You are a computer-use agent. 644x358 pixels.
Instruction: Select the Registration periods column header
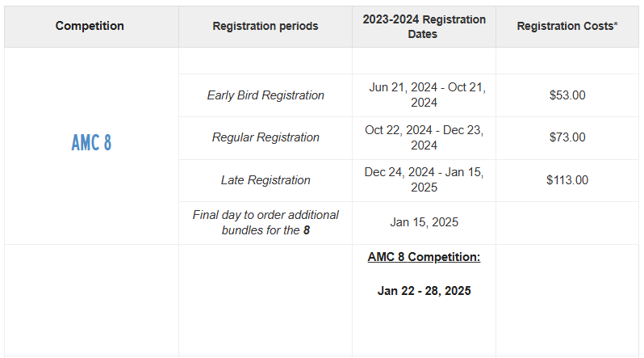[266, 26]
